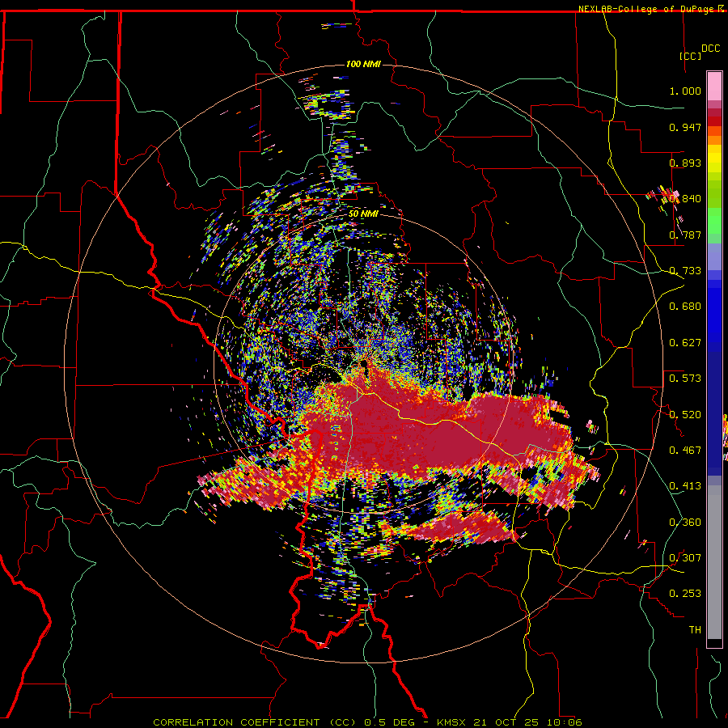This screenshot has height=728, width=728.
Task: Click the 0.787 legend value
Action: [685, 235]
